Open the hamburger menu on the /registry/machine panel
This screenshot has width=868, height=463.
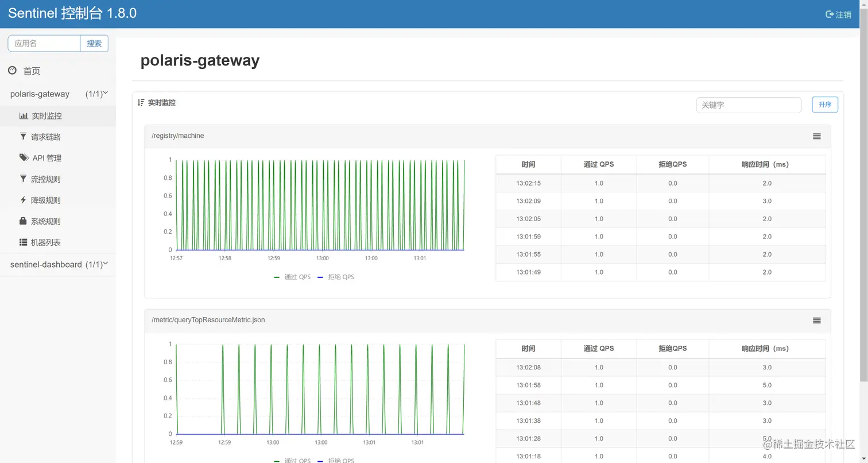816,136
